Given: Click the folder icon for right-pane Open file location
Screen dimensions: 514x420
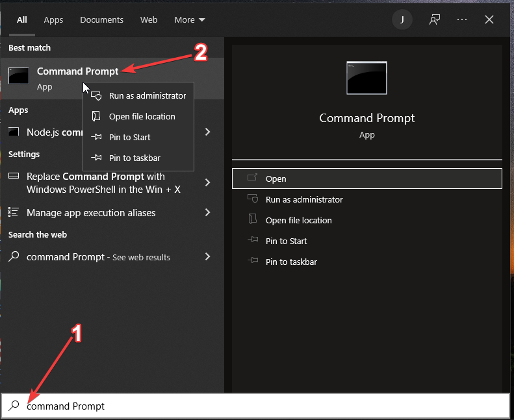Looking at the screenshot, I should tap(253, 219).
